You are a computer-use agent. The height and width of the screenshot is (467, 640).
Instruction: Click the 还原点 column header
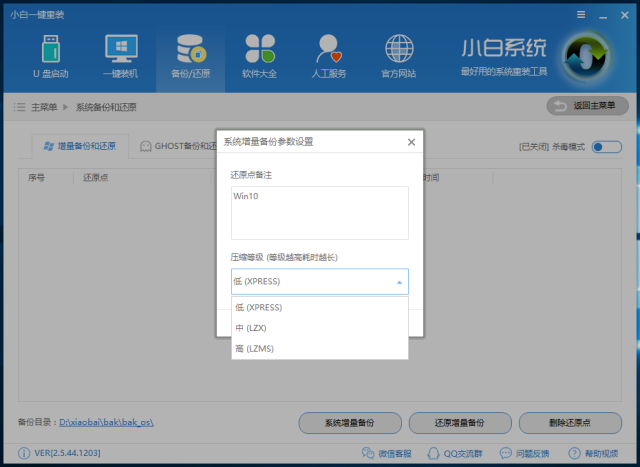[96, 178]
